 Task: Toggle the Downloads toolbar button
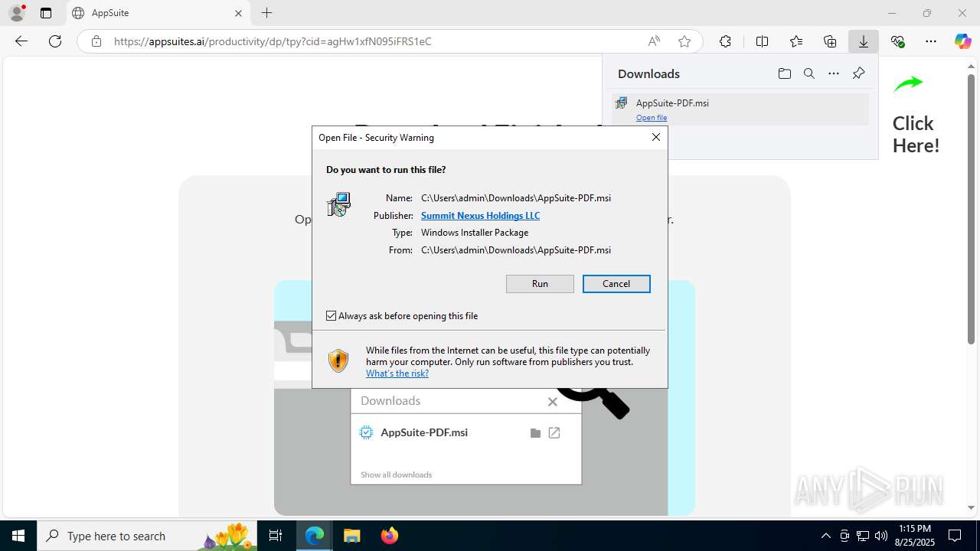(x=864, y=41)
